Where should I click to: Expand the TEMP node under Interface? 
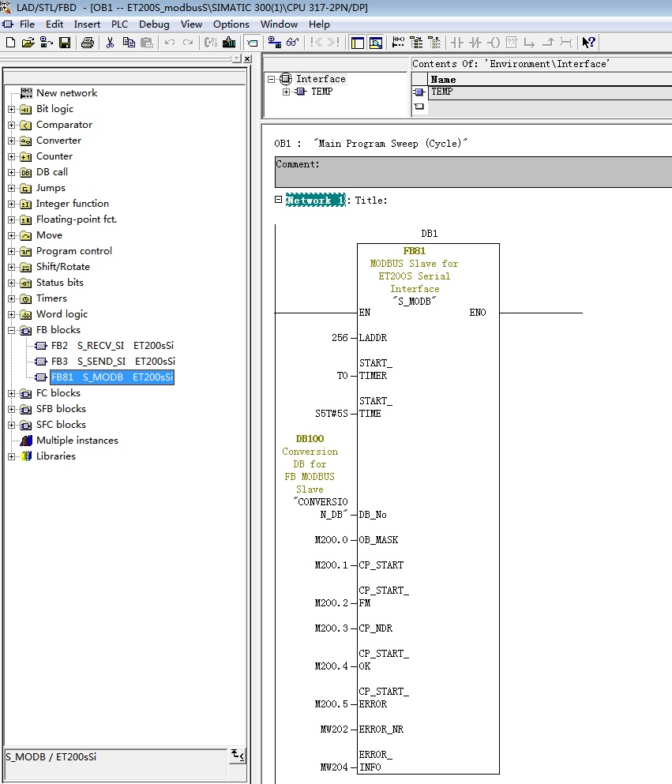point(286,92)
